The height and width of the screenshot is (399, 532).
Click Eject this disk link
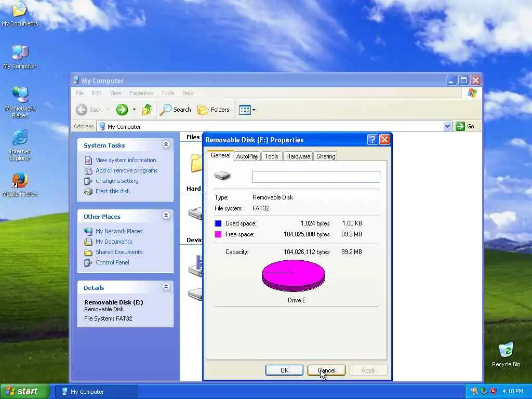tap(113, 191)
